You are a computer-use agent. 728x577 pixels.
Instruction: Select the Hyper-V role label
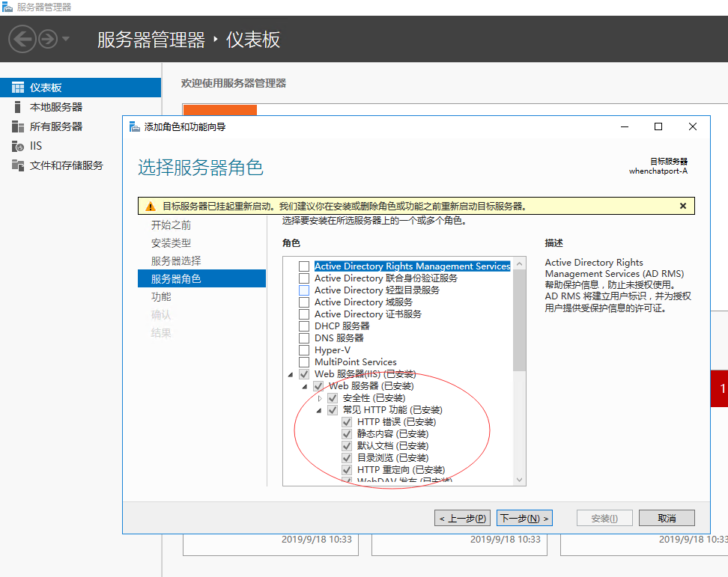click(x=333, y=350)
